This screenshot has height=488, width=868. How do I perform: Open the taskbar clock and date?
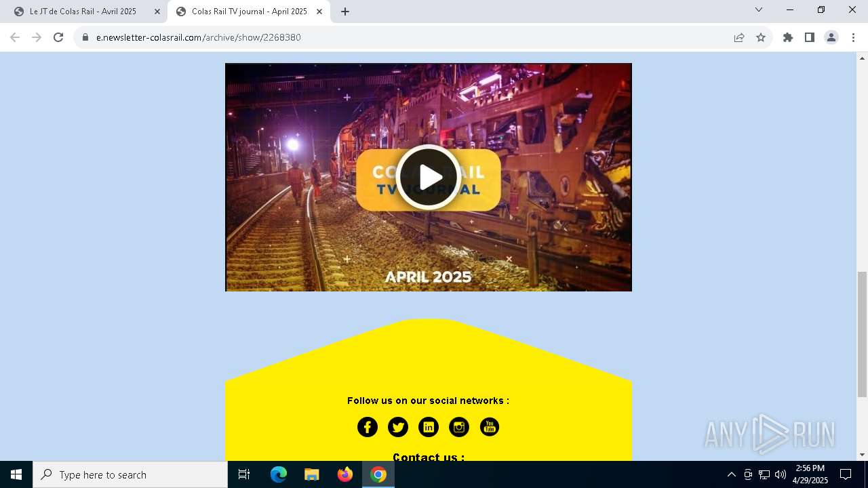coord(810,474)
